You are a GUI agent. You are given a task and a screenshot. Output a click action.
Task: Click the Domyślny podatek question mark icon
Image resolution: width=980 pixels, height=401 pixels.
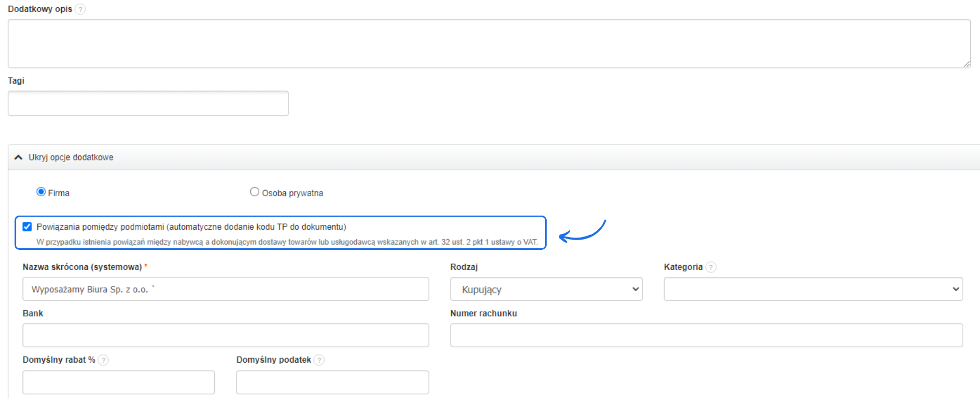[x=319, y=360]
